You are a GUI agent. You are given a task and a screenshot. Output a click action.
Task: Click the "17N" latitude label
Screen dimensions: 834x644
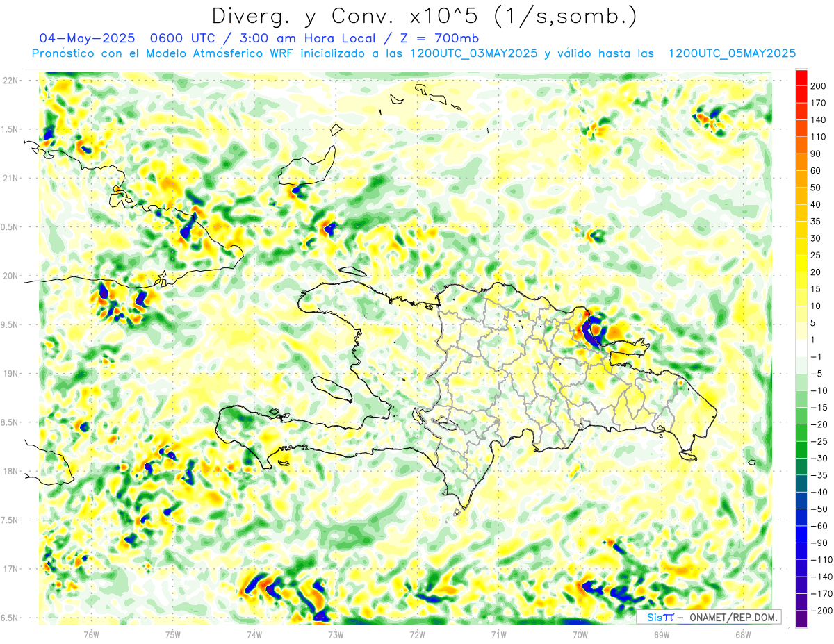pyautogui.click(x=10, y=569)
